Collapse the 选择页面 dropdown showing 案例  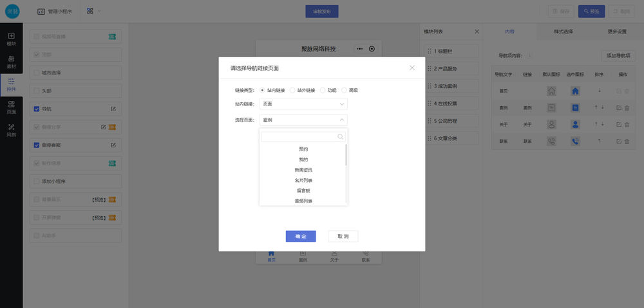click(x=303, y=120)
